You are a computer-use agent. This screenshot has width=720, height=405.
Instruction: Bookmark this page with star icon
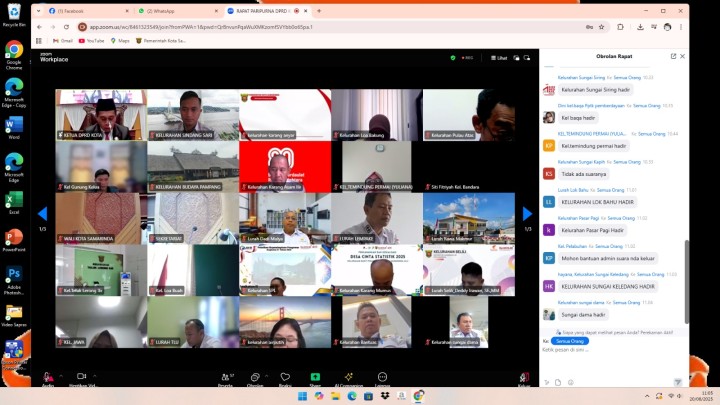click(601, 27)
